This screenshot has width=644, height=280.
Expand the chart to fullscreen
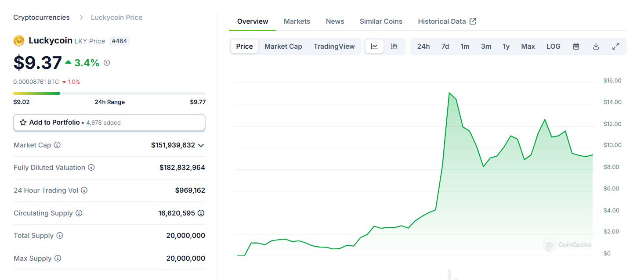[616, 46]
